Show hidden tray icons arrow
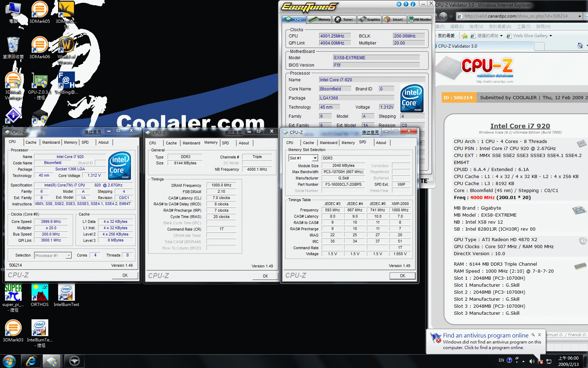The width and height of the screenshot is (588, 368). tap(523, 361)
